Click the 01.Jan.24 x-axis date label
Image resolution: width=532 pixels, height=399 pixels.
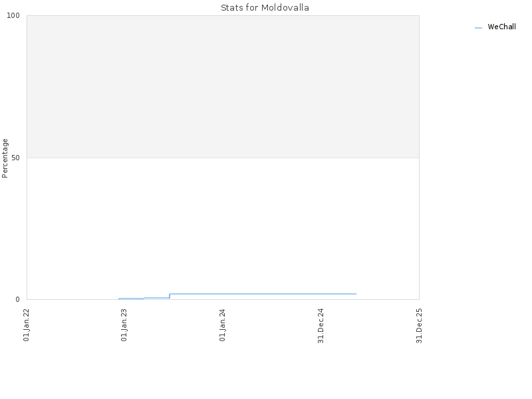pos(223,325)
